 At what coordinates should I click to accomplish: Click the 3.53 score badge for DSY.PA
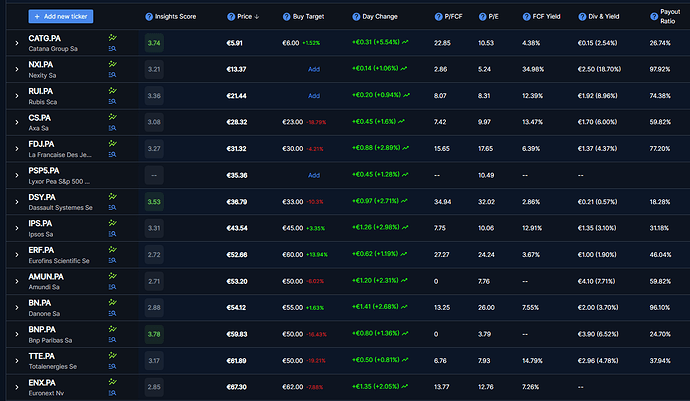[x=154, y=202]
